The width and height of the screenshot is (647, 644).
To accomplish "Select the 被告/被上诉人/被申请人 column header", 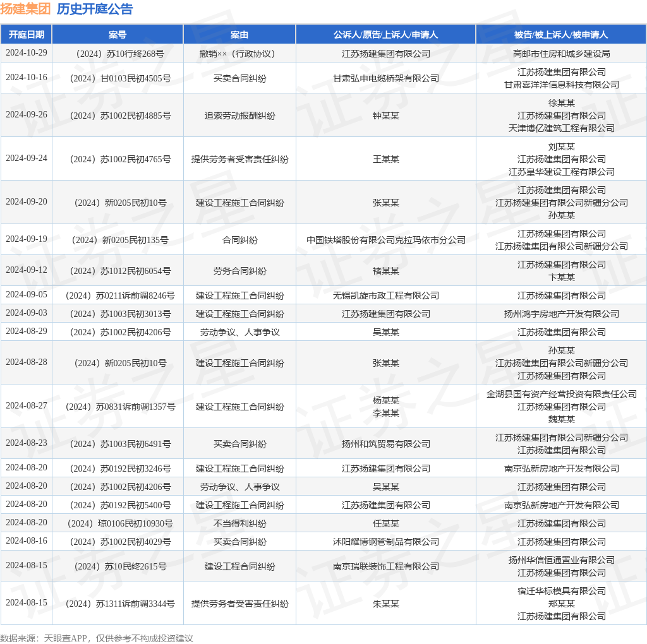I will (x=561, y=35).
